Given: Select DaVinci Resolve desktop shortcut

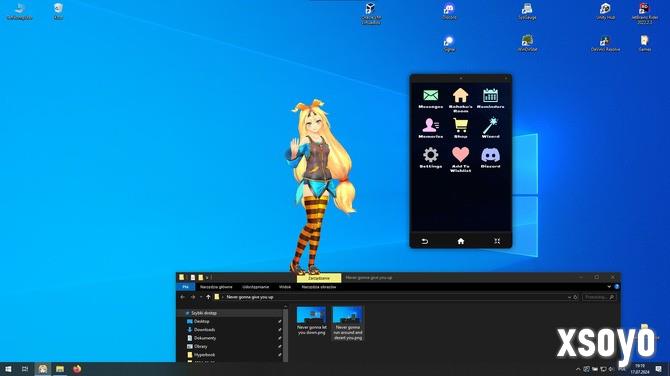Looking at the screenshot, I should (x=605, y=44).
